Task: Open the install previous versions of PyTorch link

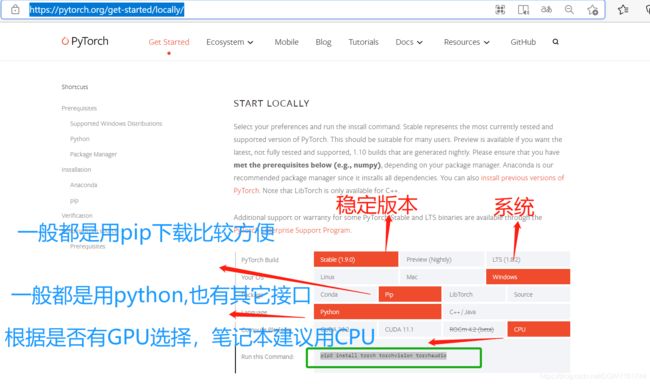Action: (x=522, y=178)
